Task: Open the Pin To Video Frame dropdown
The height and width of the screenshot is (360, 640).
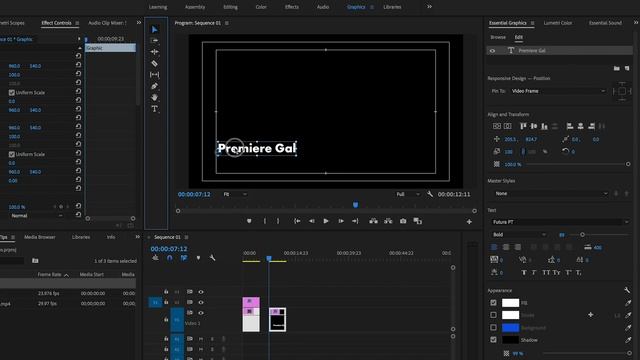Action: click(558, 91)
